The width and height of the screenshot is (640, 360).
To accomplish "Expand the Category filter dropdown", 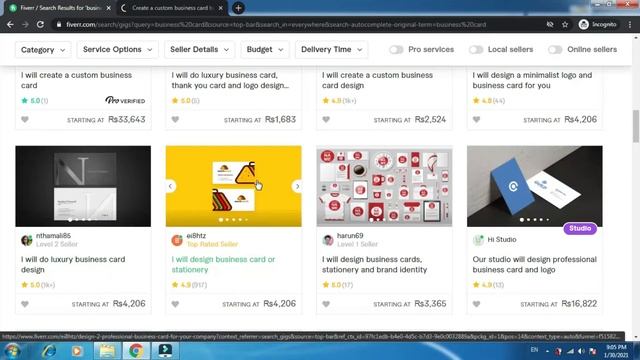I will [x=43, y=50].
